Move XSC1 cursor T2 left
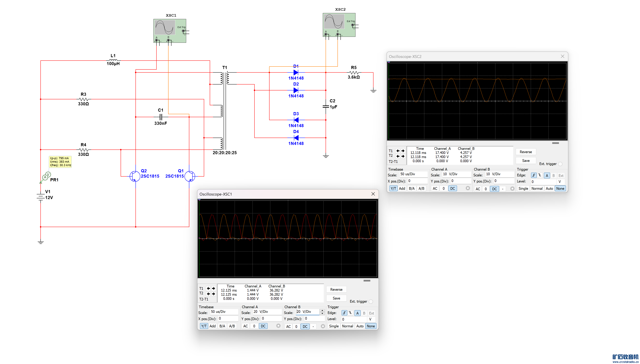This screenshot has height=364, width=640. (x=208, y=294)
